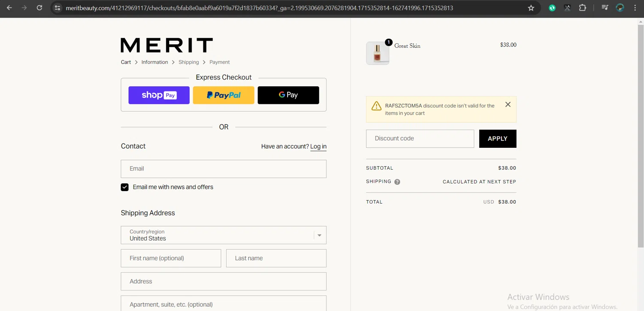This screenshot has height=311, width=644.
Task: Click the Address field
Action: pos(224,281)
